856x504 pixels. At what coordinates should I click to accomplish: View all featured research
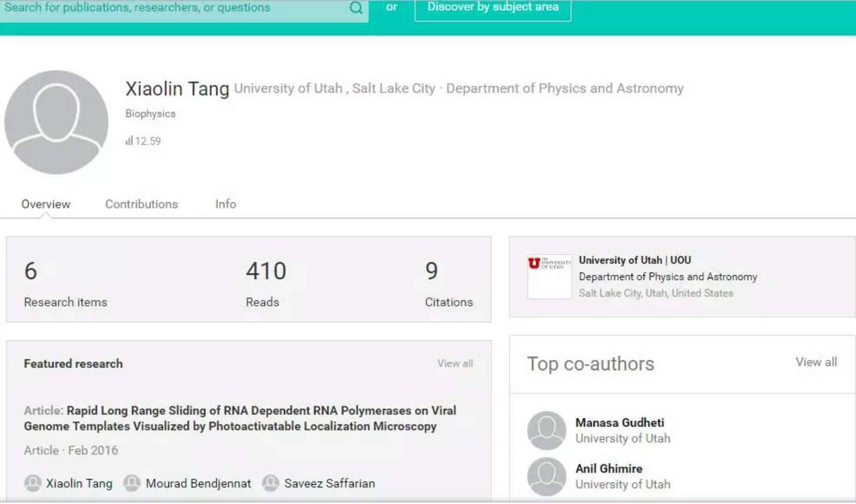coord(455,363)
